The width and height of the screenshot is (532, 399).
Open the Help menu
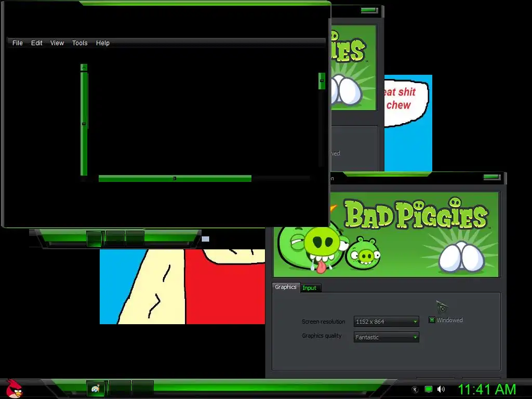click(102, 43)
